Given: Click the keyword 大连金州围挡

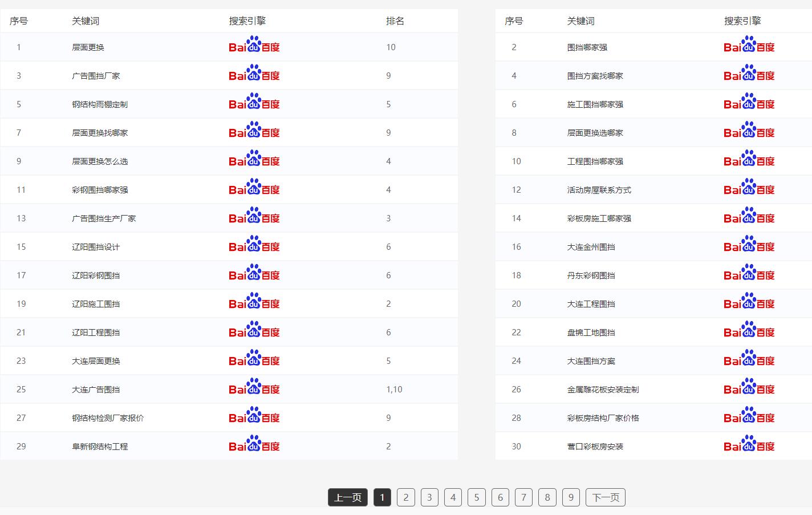Looking at the screenshot, I should (591, 247).
